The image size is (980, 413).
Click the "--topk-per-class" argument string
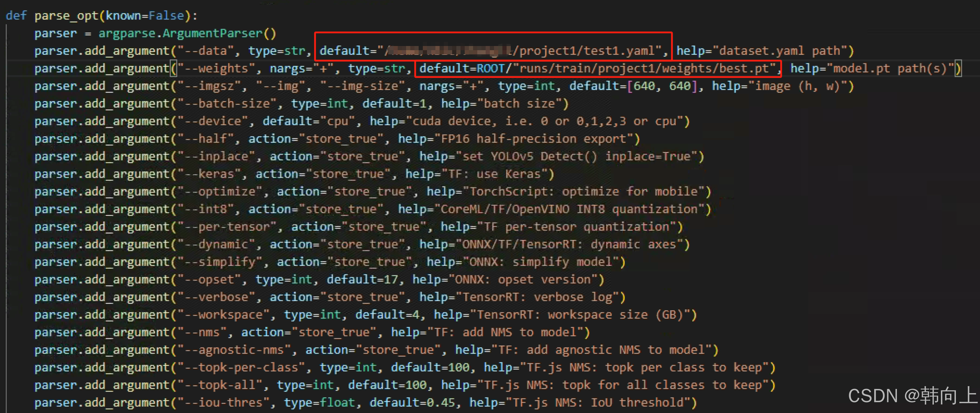[241, 368]
